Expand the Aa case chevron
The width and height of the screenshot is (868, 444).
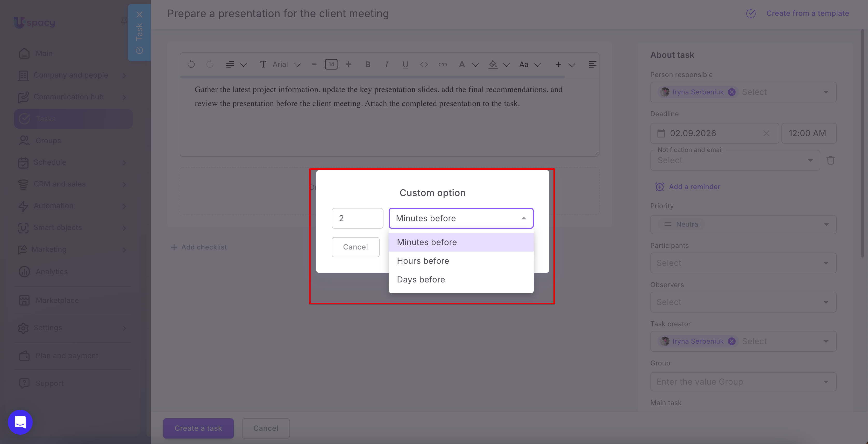click(x=538, y=65)
